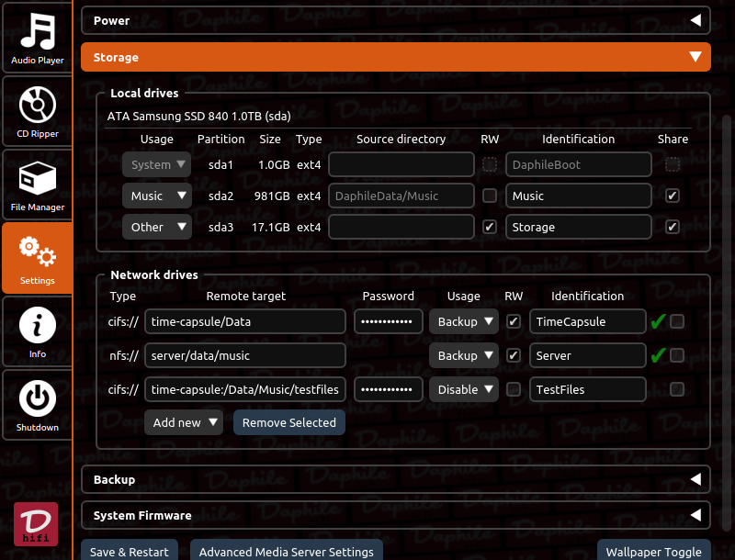The image size is (735, 560).
Task: Open the Add new network drive dropdown
Action: tap(185, 422)
